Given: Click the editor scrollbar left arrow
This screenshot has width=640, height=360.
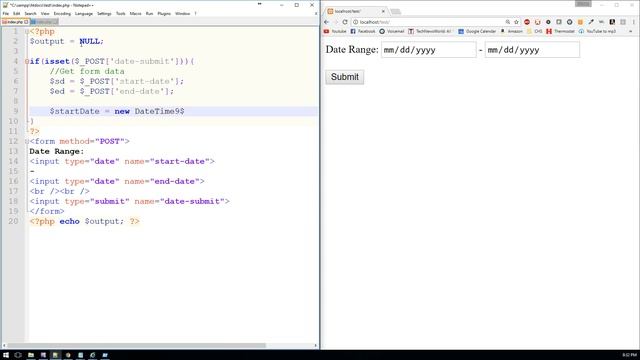Looking at the screenshot, I should coord(4,345).
